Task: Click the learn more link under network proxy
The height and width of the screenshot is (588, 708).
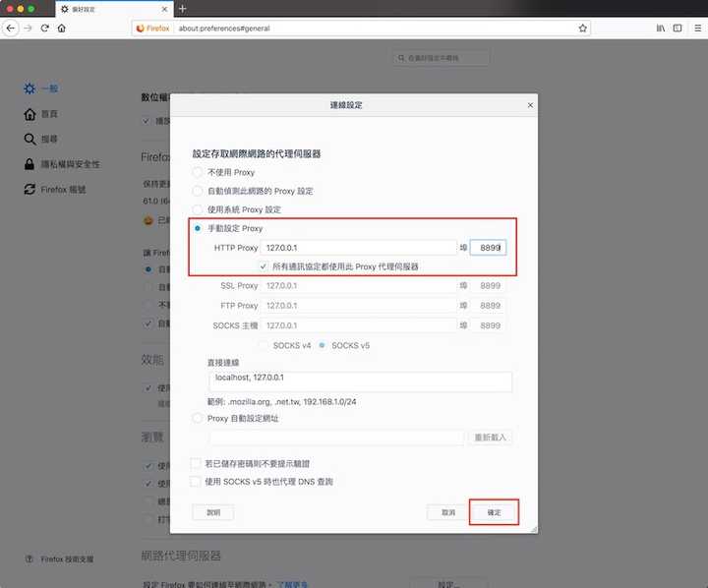Action: (x=293, y=584)
